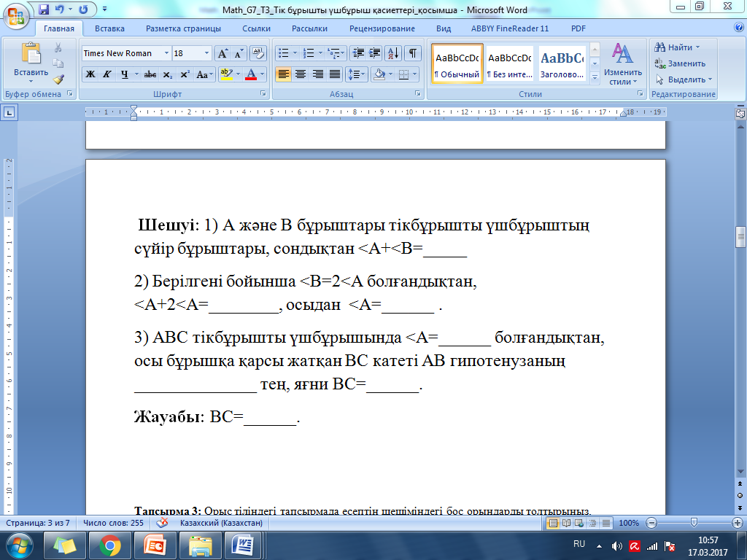
Task: Open borders dropdown
Action: click(415, 74)
